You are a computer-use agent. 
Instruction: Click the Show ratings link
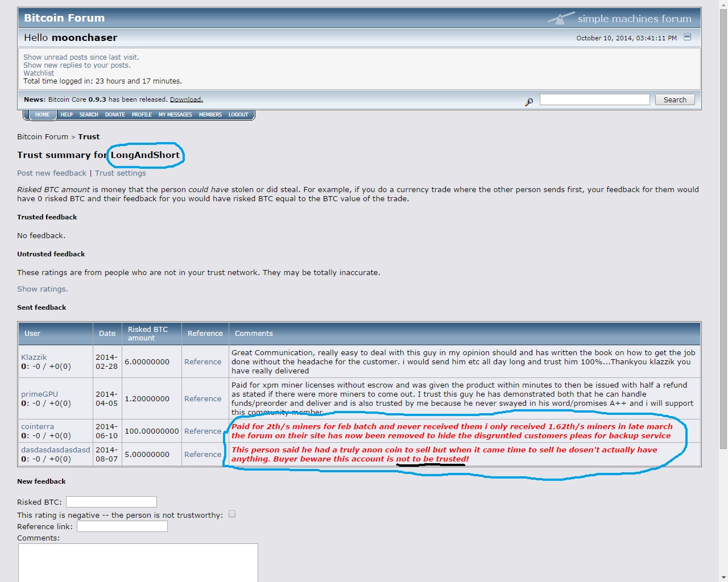(x=43, y=289)
